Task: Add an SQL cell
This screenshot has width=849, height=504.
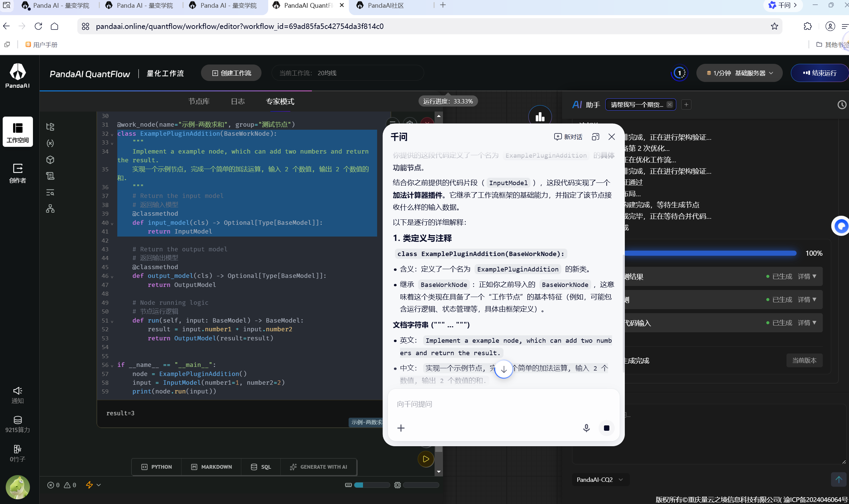Action: pyautogui.click(x=261, y=467)
